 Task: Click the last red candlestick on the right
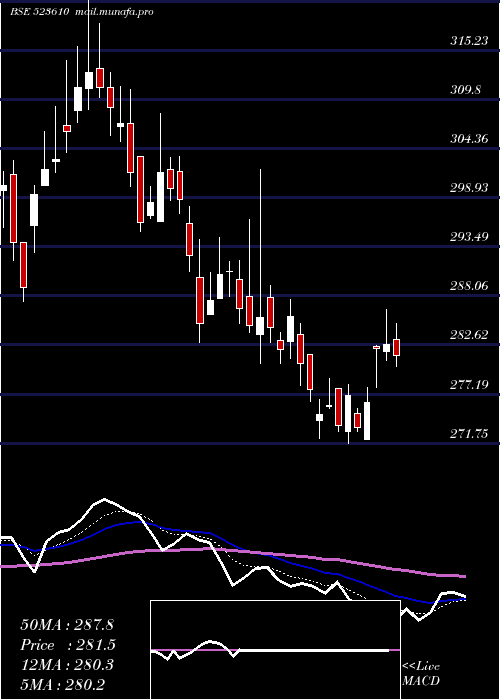click(396, 347)
